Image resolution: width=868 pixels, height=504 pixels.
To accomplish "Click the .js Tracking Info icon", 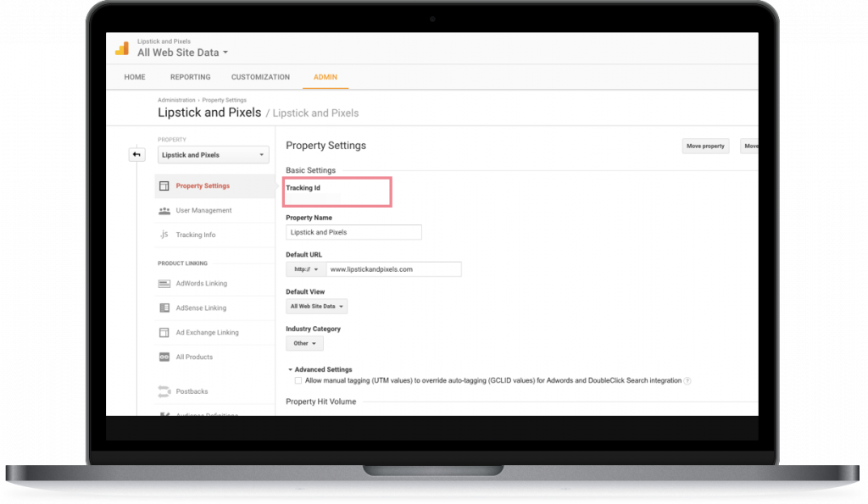I will click(x=164, y=235).
